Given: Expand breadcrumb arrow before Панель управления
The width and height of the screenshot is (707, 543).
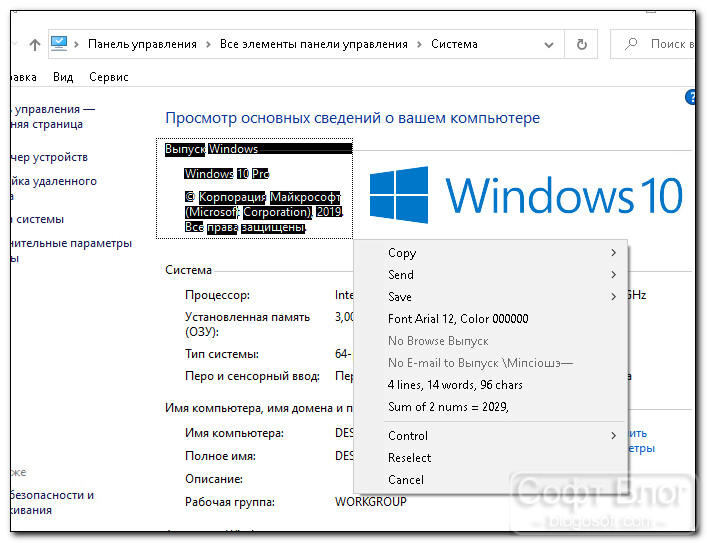Looking at the screenshot, I should [76, 44].
